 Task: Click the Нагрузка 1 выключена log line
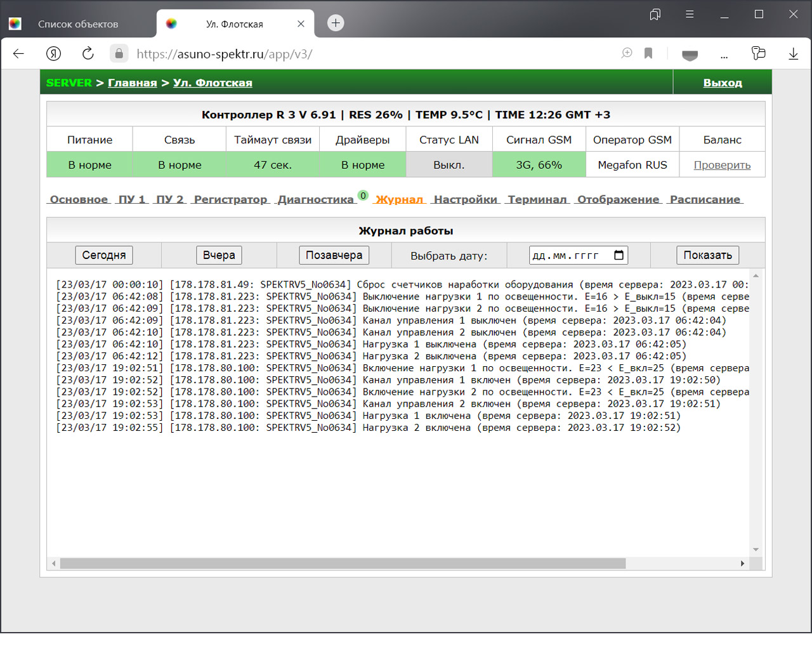pos(371,345)
